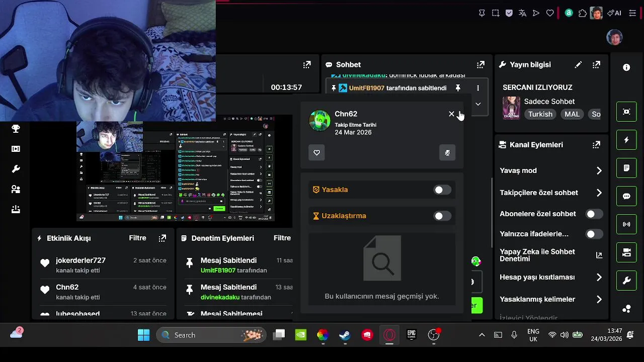Open the Windows Start menu
The image size is (644, 362).
tap(143, 335)
